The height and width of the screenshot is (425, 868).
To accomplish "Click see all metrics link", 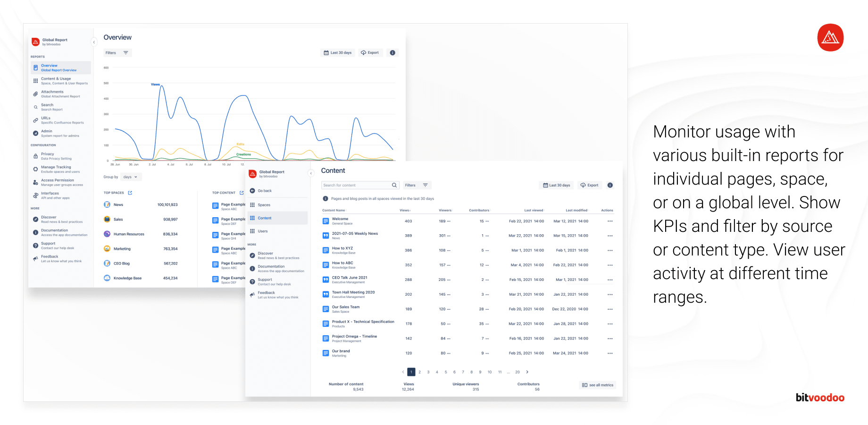I will coord(597,385).
